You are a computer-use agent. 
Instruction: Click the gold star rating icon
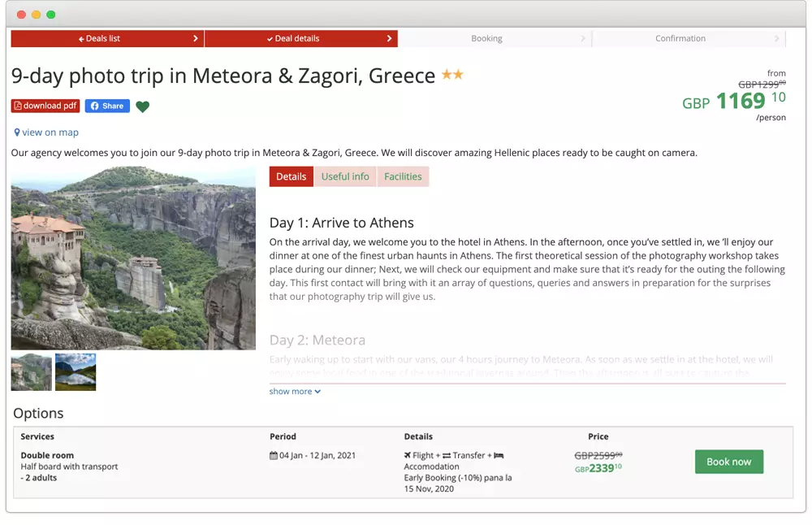point(452,75)
